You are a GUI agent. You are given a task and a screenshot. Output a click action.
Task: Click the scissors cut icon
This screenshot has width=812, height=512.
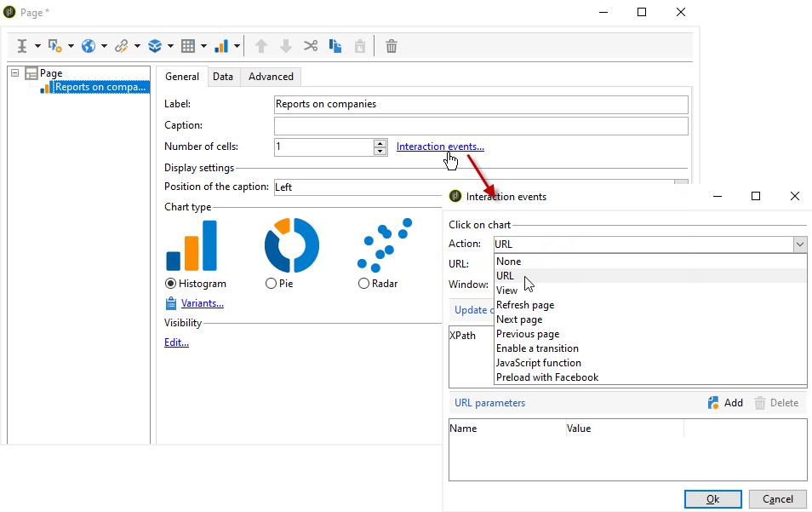311,46
